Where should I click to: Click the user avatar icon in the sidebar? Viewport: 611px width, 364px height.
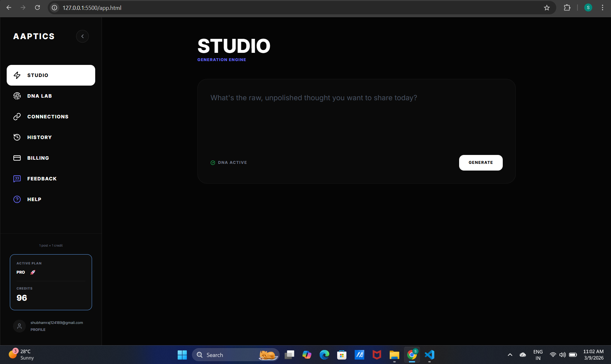pyautogui.click(x=19, y=326)
